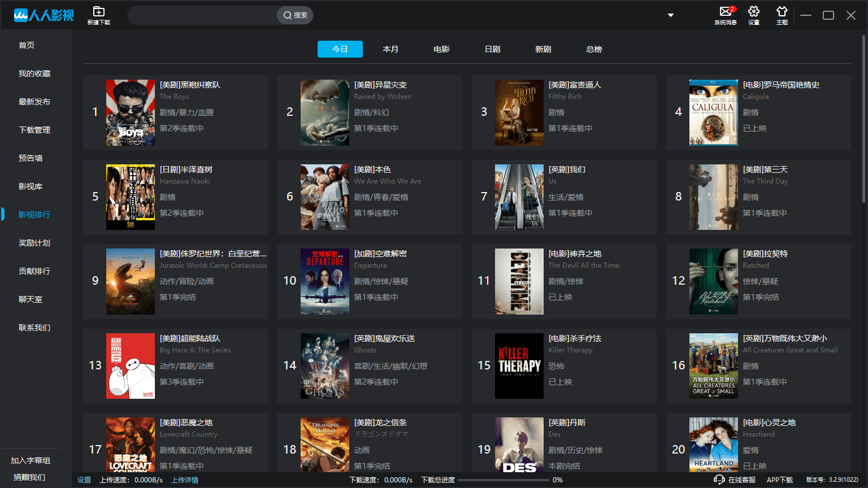Screen dimensions: 868x488
Task: Click the download progress bar
Action: tap(505, 479)
